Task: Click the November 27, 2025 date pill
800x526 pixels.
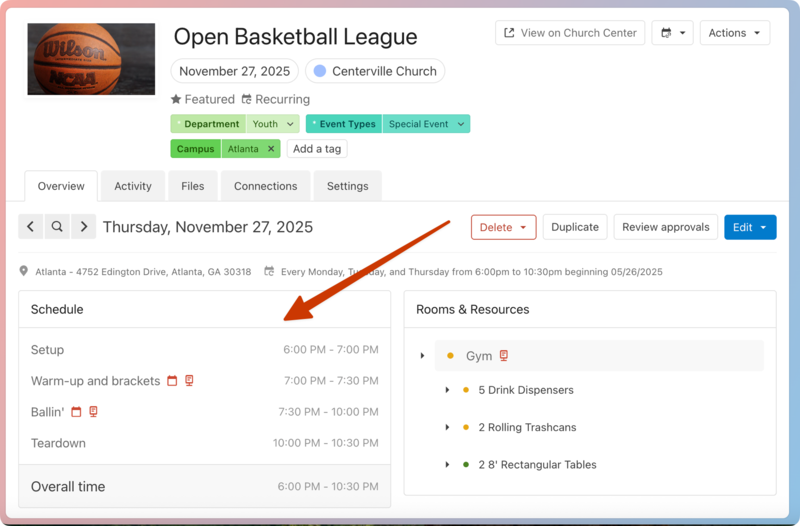Action: pos(235,71)
